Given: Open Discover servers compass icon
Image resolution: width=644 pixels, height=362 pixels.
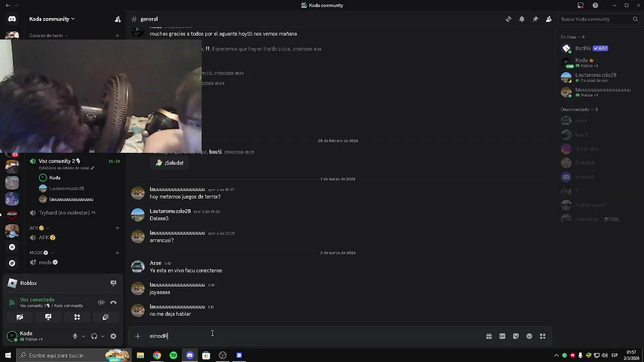Looking at the screenshot, I should point(12,263).
